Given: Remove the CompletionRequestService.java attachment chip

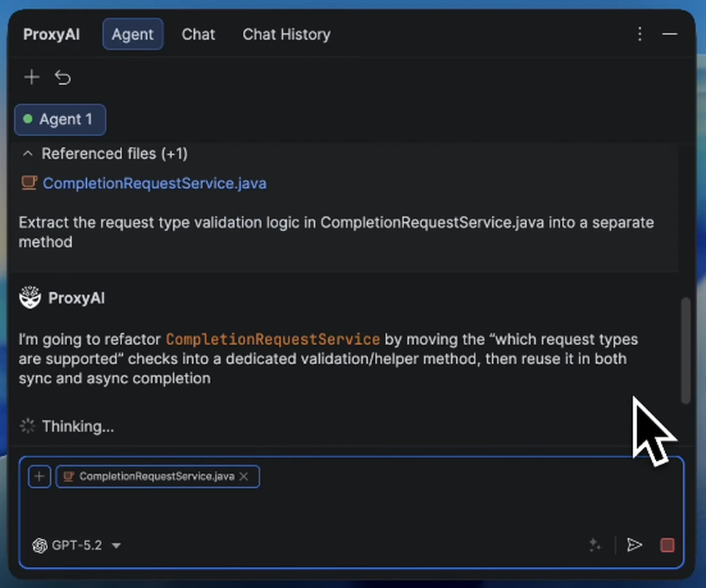Looking at the screenshot, I should (244, 476).
